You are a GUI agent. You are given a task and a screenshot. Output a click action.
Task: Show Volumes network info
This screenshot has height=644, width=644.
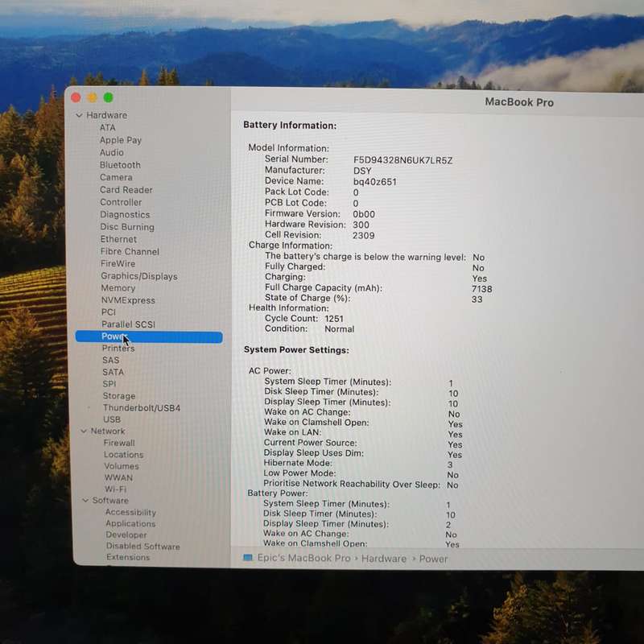[x=122, y=466]
